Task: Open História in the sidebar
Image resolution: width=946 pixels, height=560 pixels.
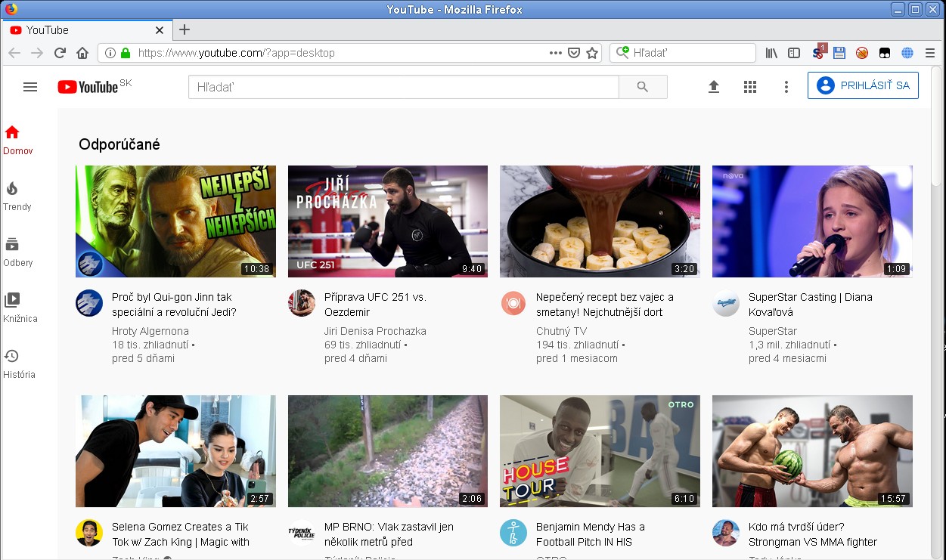Action: tap(19, 364)
